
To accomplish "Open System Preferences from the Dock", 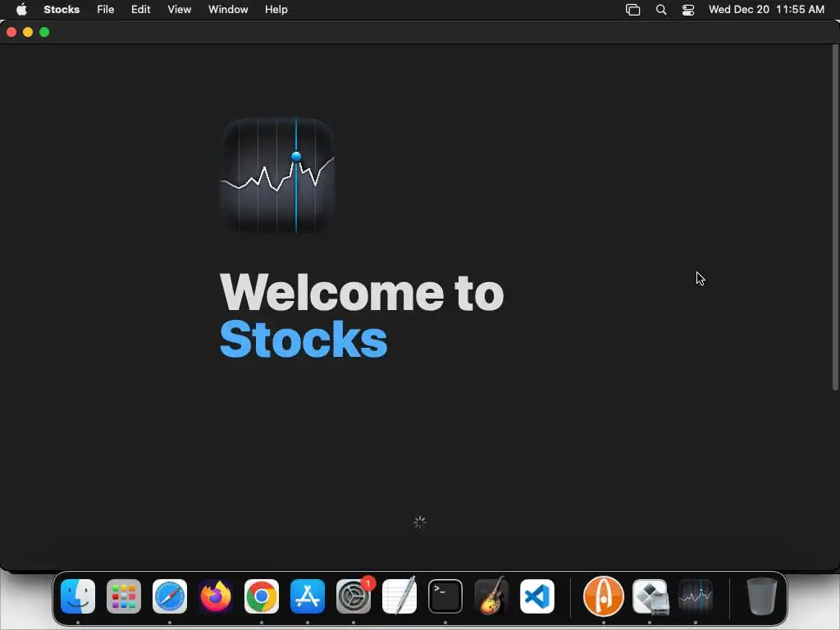I will point(354,596).
